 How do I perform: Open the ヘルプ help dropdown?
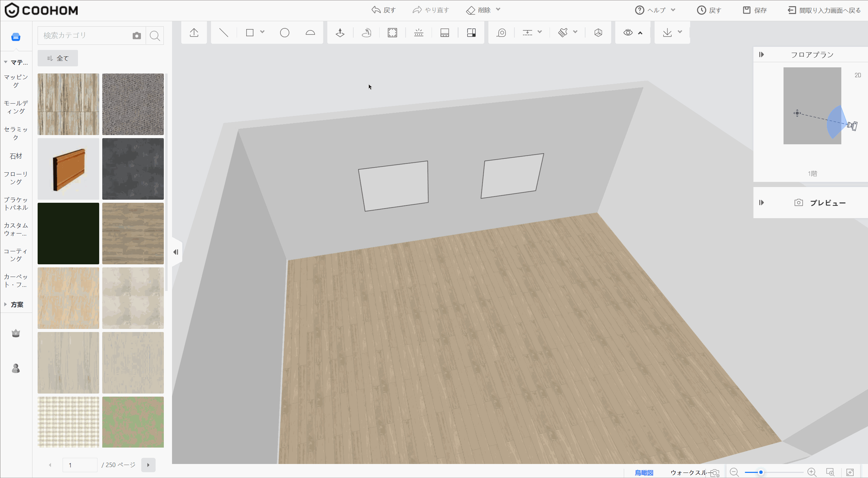click(x=655, y=10)
